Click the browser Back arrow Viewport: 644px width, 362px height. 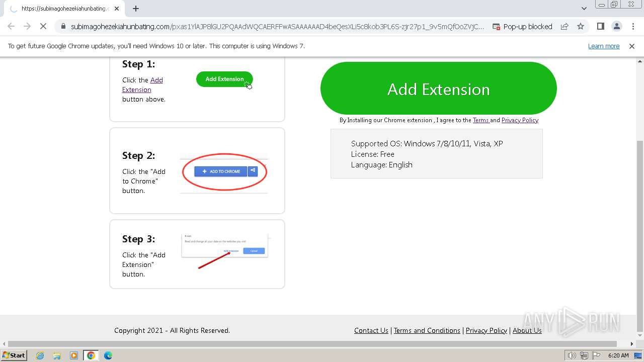point(11,26)
